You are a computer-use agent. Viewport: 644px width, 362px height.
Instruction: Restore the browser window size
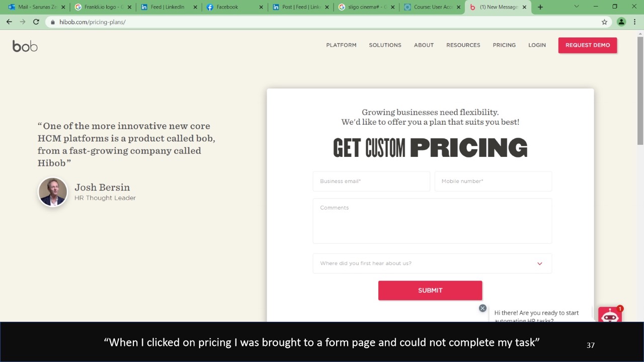click(x=614, y=7)
